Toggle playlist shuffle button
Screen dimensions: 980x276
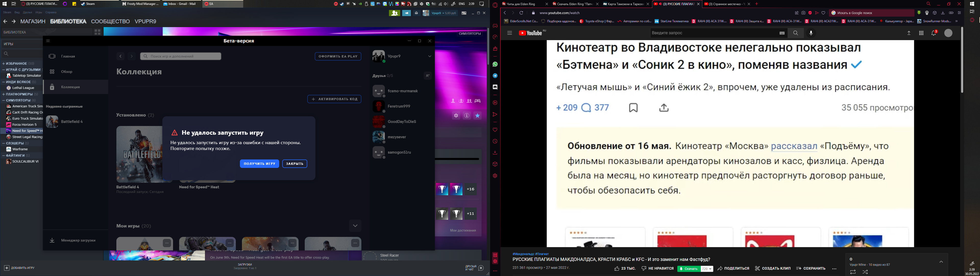865,272
